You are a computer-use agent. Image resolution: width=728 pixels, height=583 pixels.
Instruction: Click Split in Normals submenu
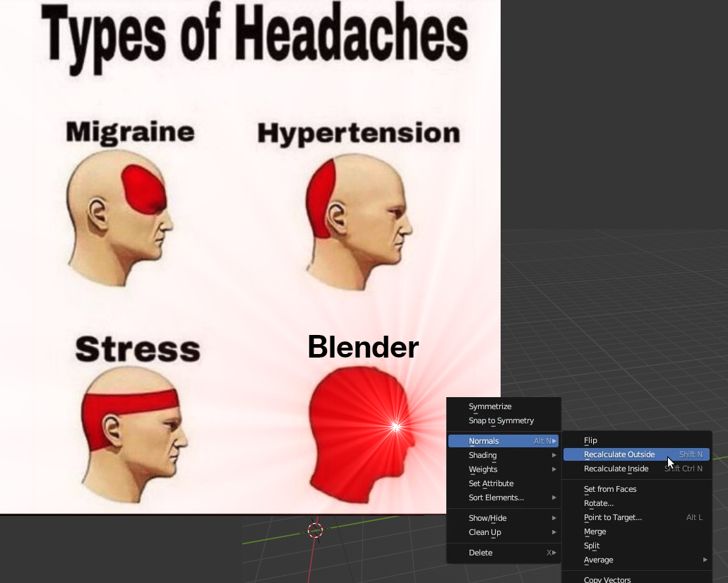pos(636,546)
